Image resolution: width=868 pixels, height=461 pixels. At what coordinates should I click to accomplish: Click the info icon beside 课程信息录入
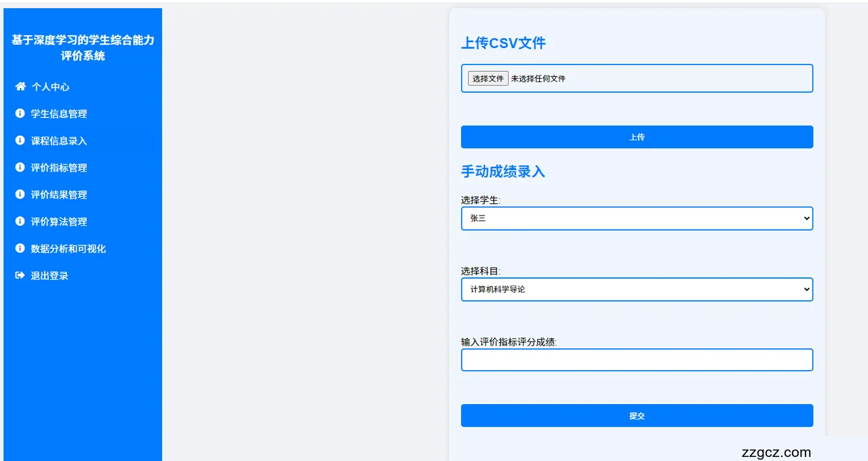click(20, 141)
